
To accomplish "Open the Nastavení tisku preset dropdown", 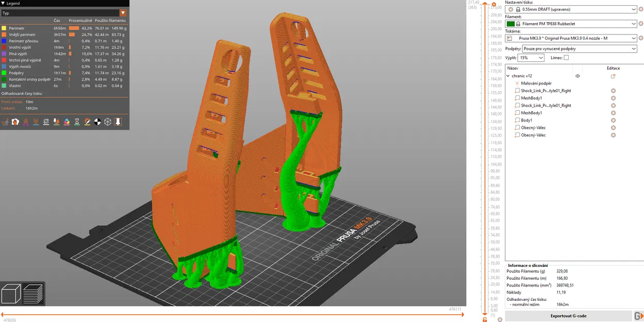I will tap(571, 9).
